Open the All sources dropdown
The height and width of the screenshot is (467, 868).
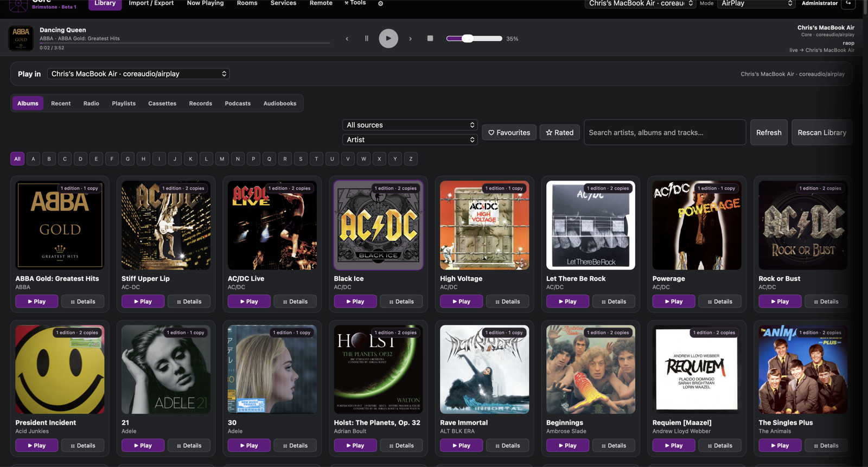pos(410,125)
